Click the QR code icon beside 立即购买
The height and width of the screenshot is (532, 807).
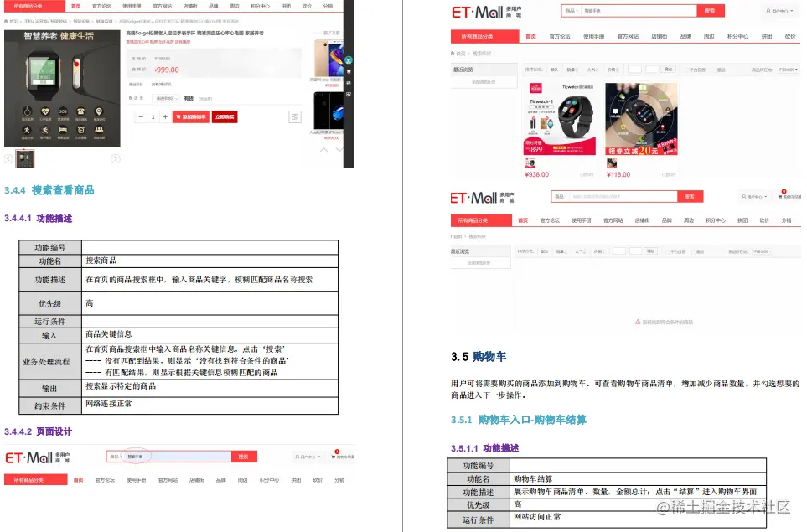[295, 117]
